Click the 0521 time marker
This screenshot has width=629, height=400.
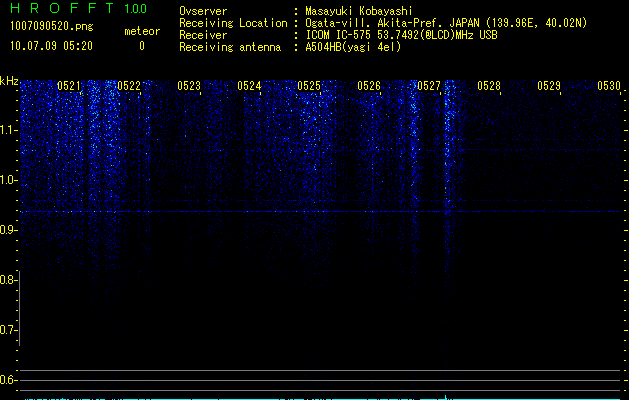coord(69,86)
